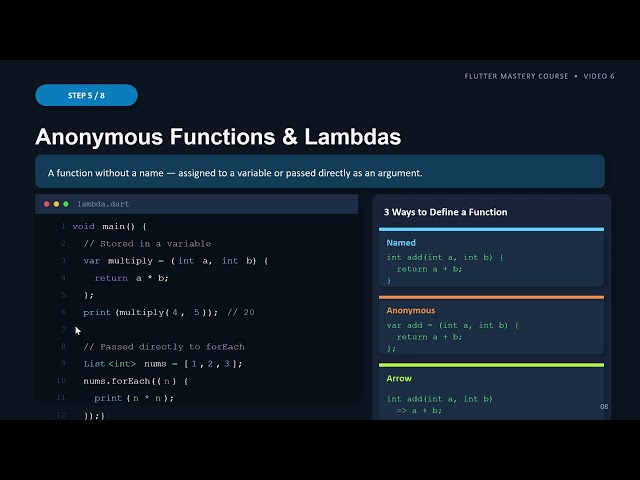640x480 pixels.
Task: Select the Anonymous card heading
Action: tap(411, 310)
